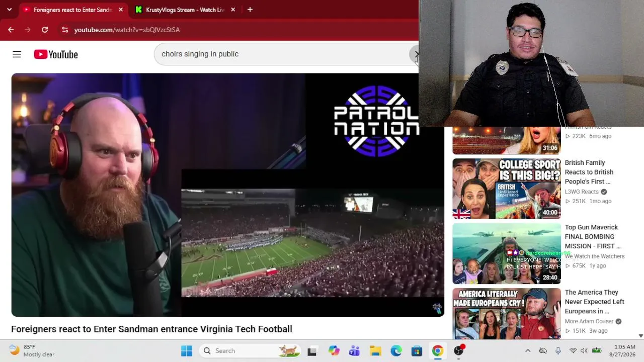Open the YouTube guide hamburger menu
This screenshot has width=644, height=362.
(17, 54)
